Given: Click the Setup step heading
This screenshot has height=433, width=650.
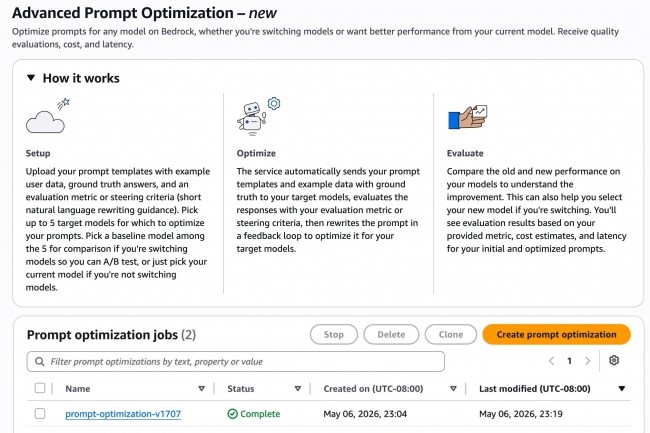Looking at the screenshot, I should click(38, 153).
